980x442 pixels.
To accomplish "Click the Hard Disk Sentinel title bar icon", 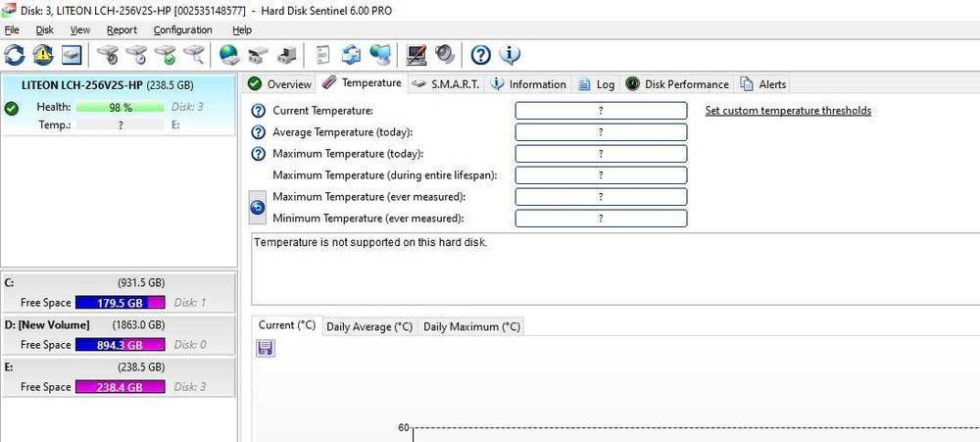I will pos(9,10).
